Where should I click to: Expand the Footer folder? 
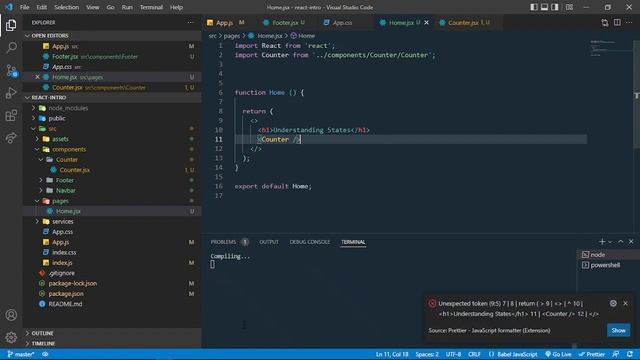coord(41,180)
